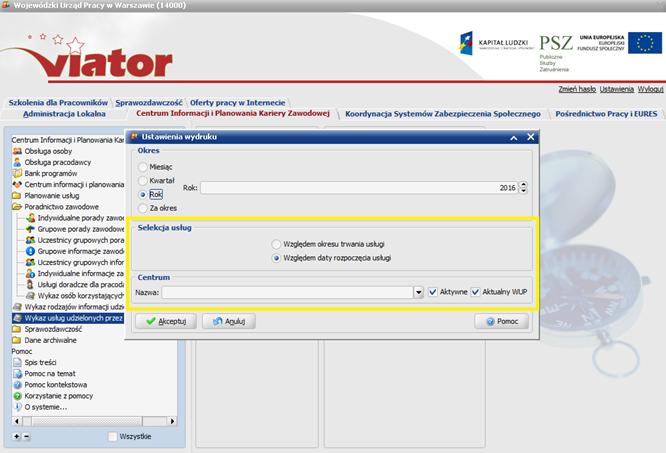This screenshot has height=453, width=666.
Task: Open the Szkolenia dla Pracowników tab
Action: tap(58, 102)
